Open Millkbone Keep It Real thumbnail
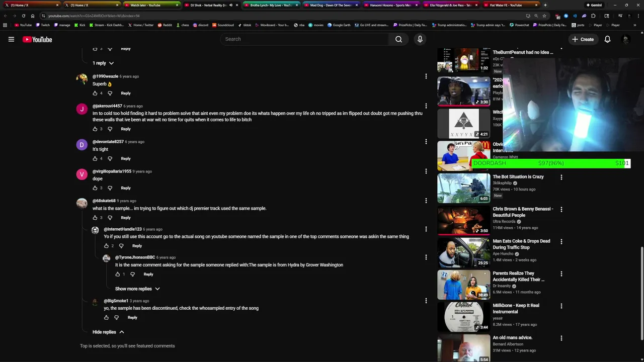 click(x=463, y=317)
